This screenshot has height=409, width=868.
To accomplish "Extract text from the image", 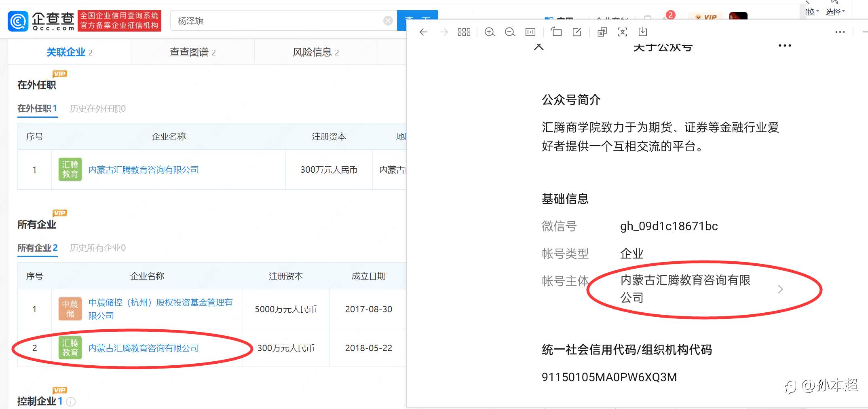I will point(623,32).
